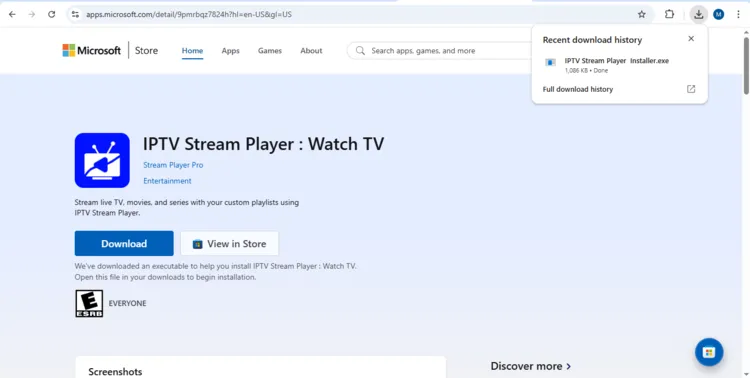This screenshot has width=750, height=378.
Task: Click the Screenshots heading
Action: tap(115, 372)
